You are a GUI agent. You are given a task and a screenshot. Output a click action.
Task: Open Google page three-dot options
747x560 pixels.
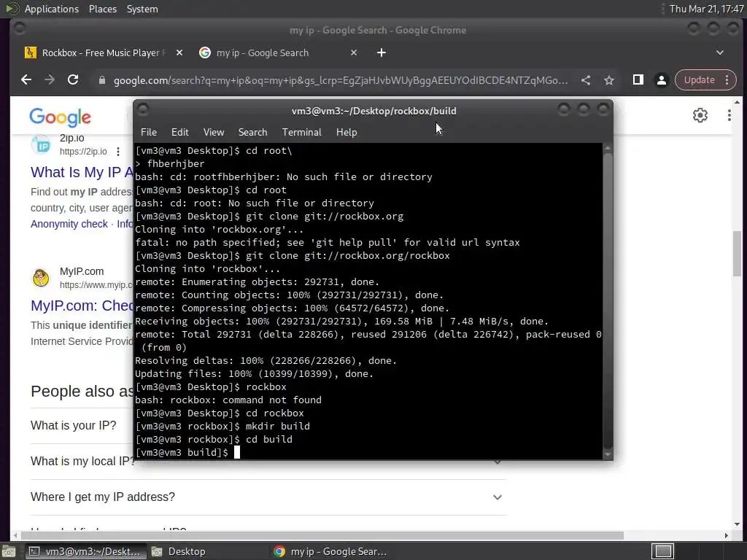(729, 115)
